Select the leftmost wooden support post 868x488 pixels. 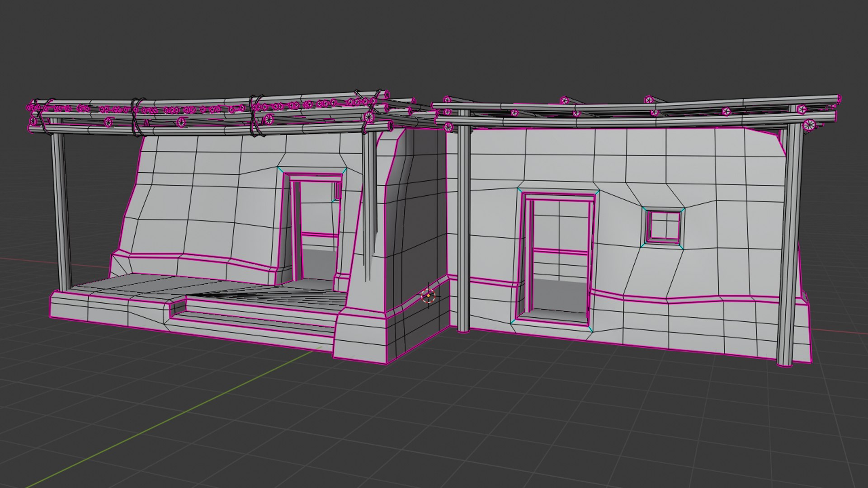[61, 206]
